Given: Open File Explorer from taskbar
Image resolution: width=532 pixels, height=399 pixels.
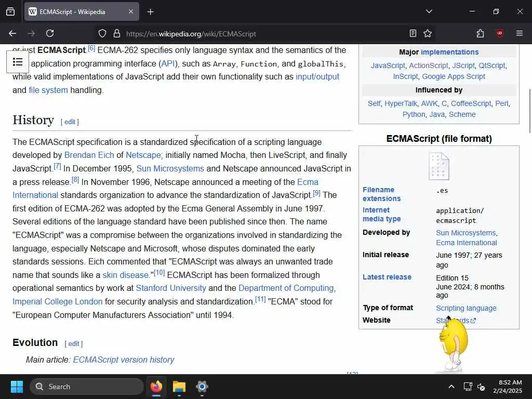Looking at the screenshot, I should 179,387.
